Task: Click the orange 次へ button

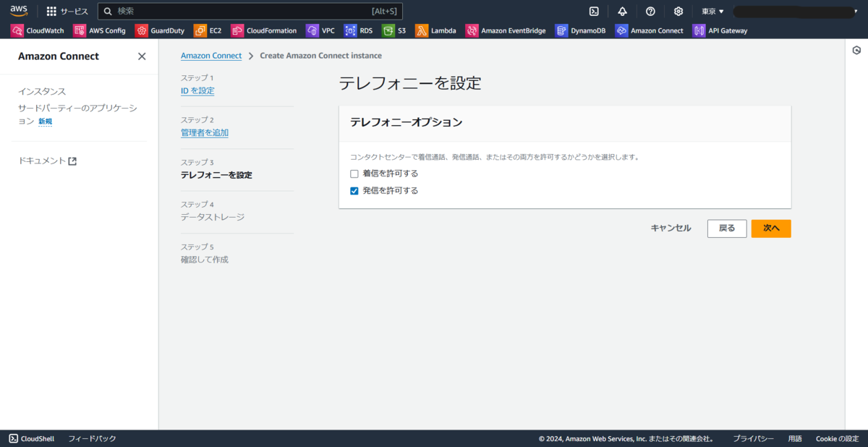Action: [771, 228]
